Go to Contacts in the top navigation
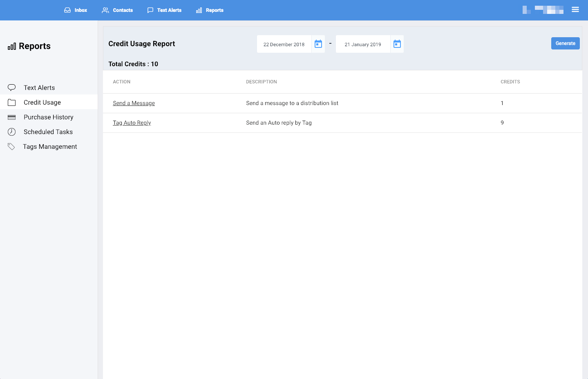588x379 pixels. pos(117,10)
